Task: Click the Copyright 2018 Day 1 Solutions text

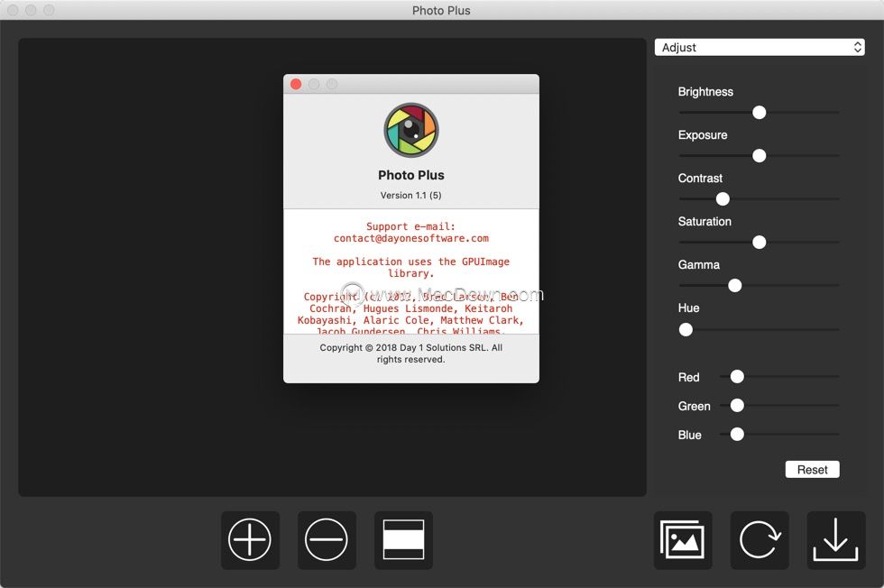Action: click(411, 354)
